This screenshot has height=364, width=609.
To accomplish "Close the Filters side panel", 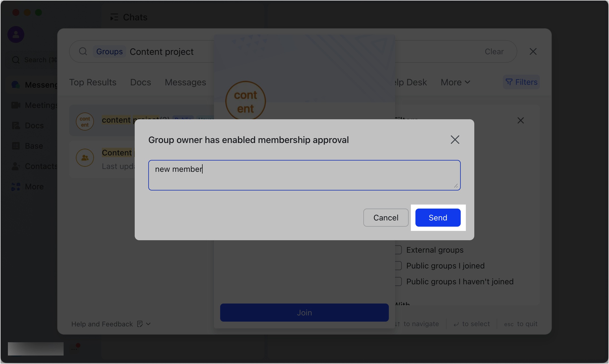I will (521, 120).
